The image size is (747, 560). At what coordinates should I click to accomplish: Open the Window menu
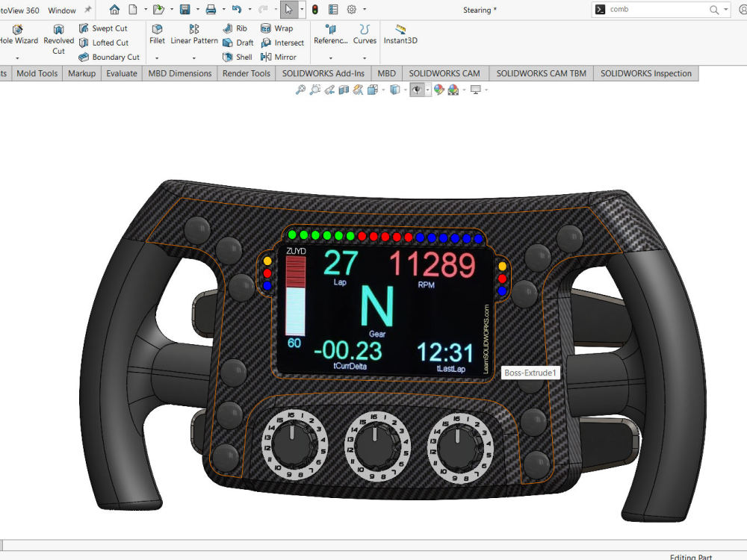point(62,10)
